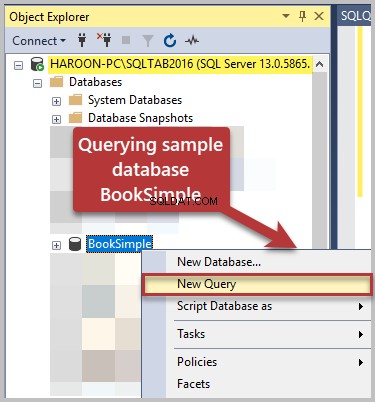The width and height of the screenshot is (375, 402).
Task: Click the scroll up arrow in Object Explorer
Action: (320, 64)
